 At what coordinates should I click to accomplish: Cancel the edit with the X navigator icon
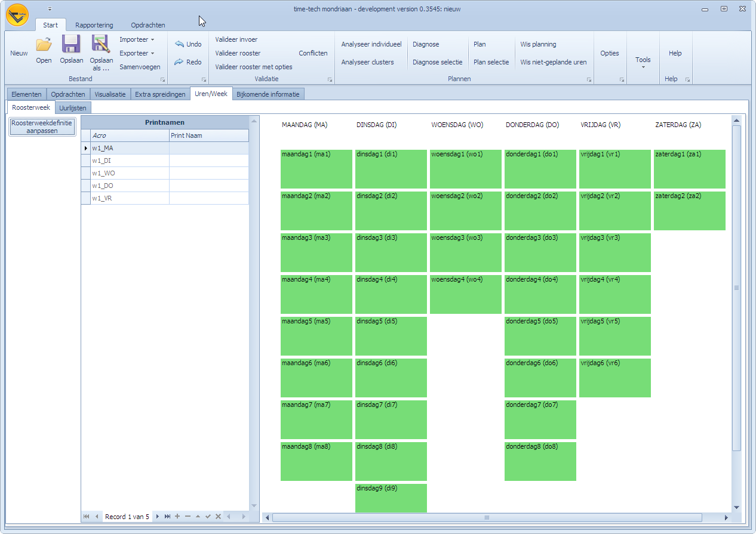coord(218,517)
